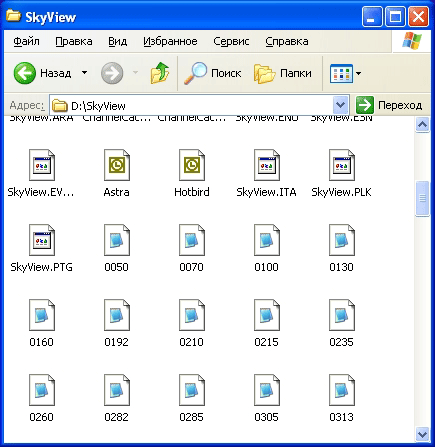Image resolution: width=435 pixels, height=447 pixels.
Task: Open the Поиск search button
Action: tap(213, 73)
